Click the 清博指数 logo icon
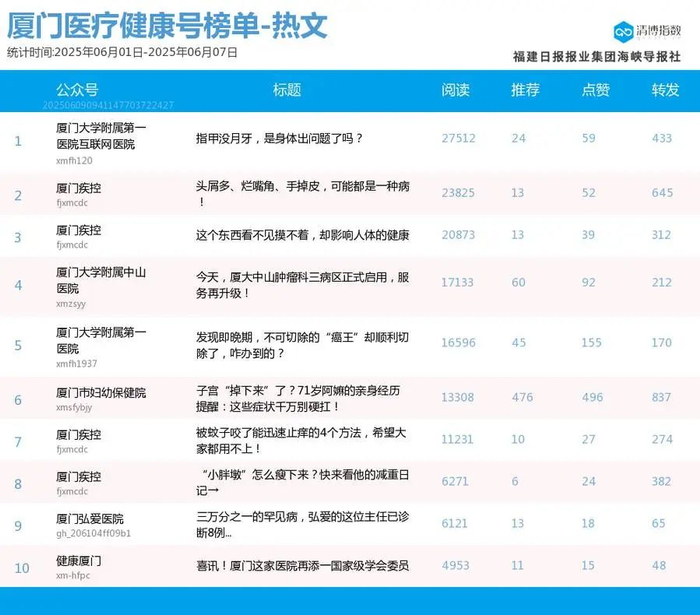Viewport: 700px width, 615px height. point(624,31)
